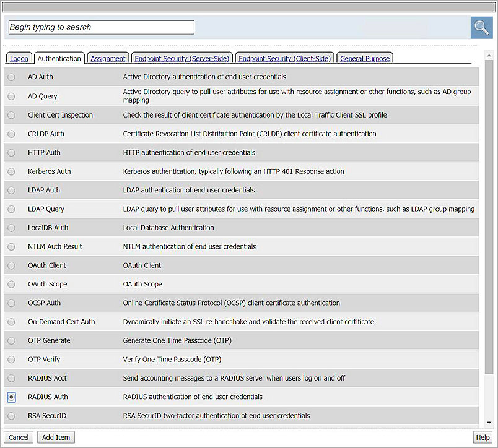The width and height of the screenshot is (498, 448).
Task: Open the General Purpose tab
Action: 365,58
